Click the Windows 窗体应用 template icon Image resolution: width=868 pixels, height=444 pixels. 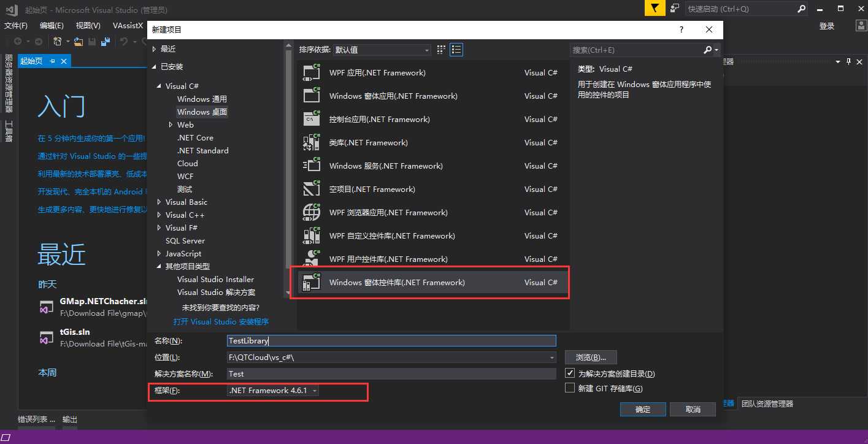tap(312, 96)
